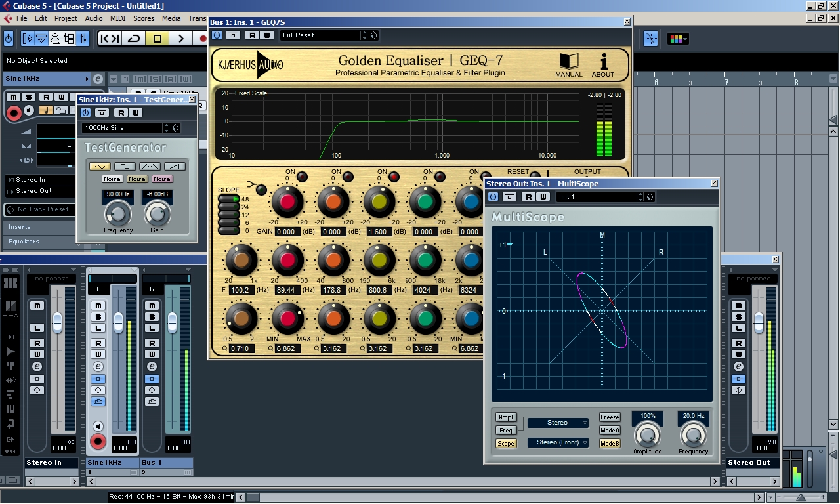Screen dimensions: 840x504
Task: Click the MultiScope Amplitude knob
Action: (x=647, y=435)
